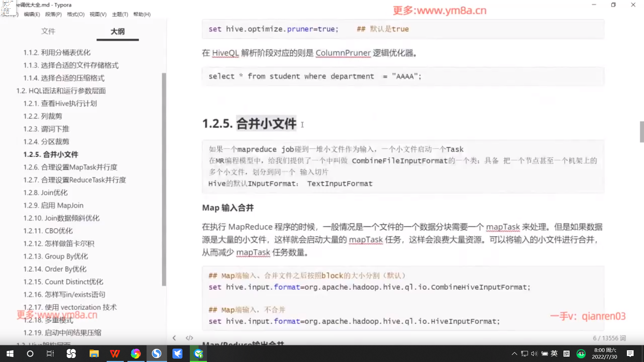
Task: Toggle source code mode icon
Action: [190, 338]
